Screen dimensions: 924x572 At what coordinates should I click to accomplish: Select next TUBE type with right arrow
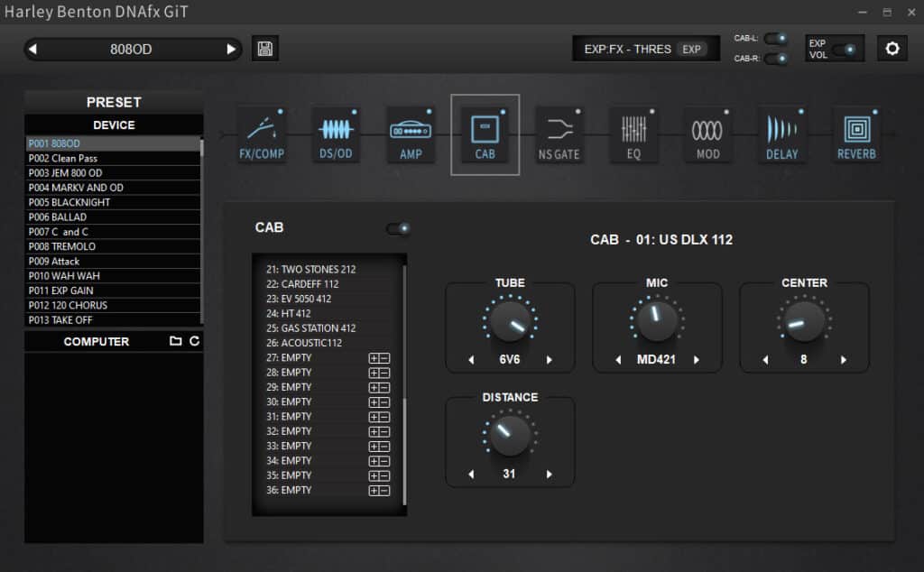(550, 360)
